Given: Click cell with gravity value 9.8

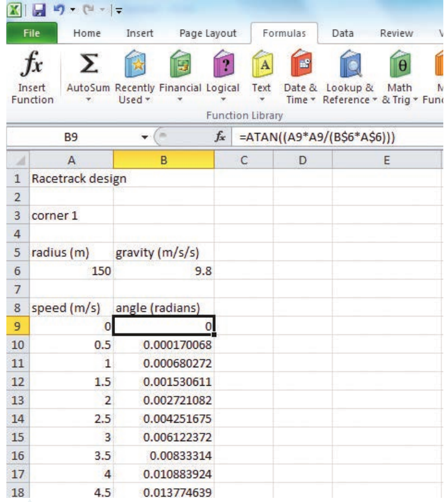Looking at the screenshot, I should [163, 271].
